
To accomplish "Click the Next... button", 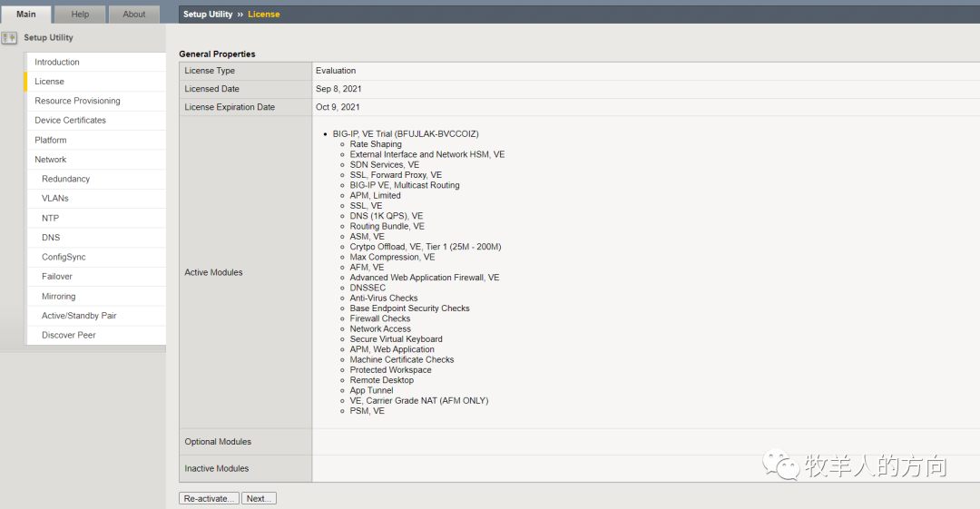I will (x=259, y=498).
